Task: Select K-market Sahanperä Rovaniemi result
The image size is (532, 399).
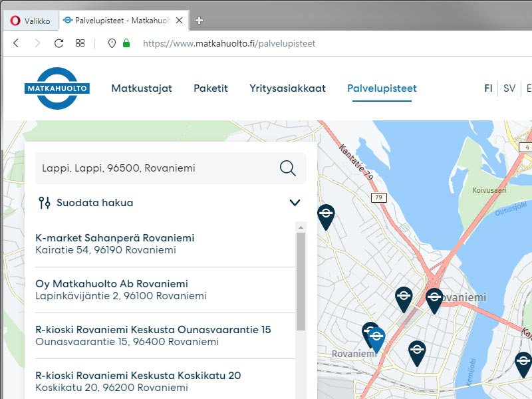Action: click(165, 244)
